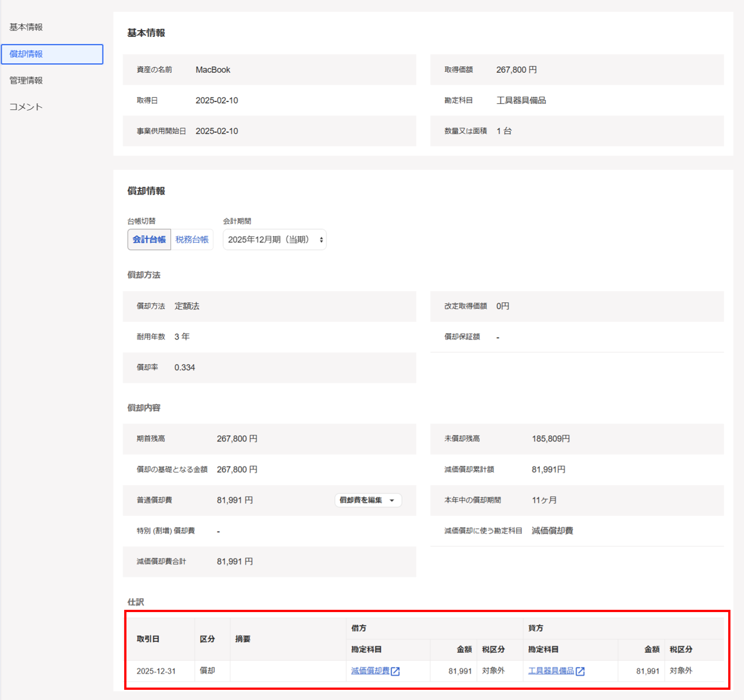Click the 取引日 column header
This screenshot has height=700, width=744.
pyautogui.click(x=148, y=639)
